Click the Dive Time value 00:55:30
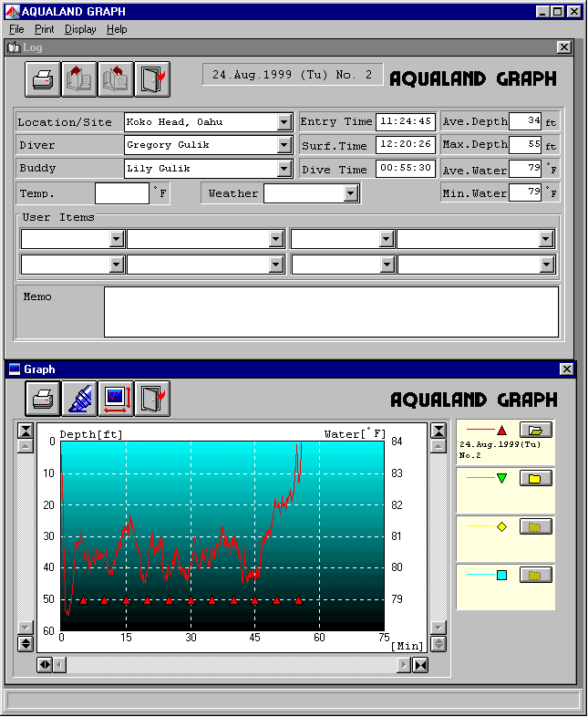The height and width of the screenshot is (717, 588). pyautogui.click(x=406, y=168)
